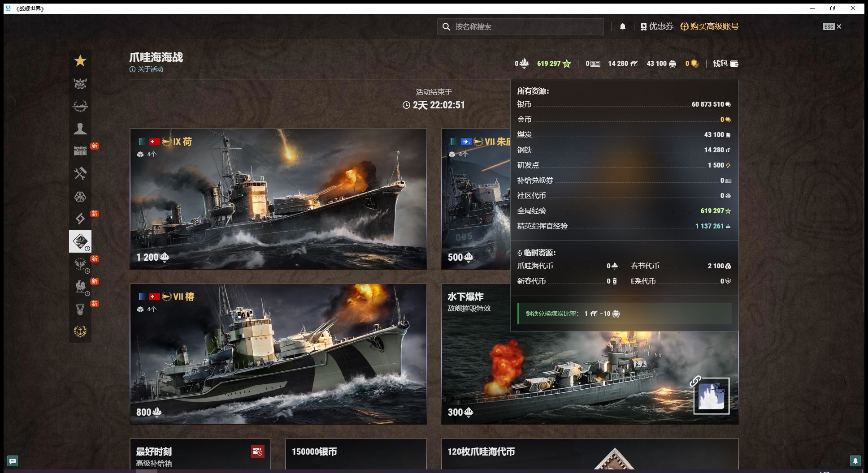Open the medal category in sidebar
868x473 pixels.
point(80,309)
